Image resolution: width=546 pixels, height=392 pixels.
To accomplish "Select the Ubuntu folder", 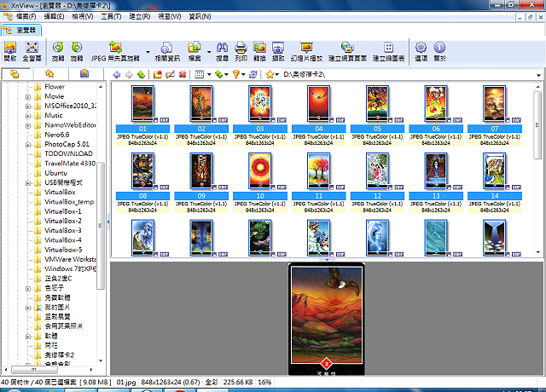I will point(55,173).
